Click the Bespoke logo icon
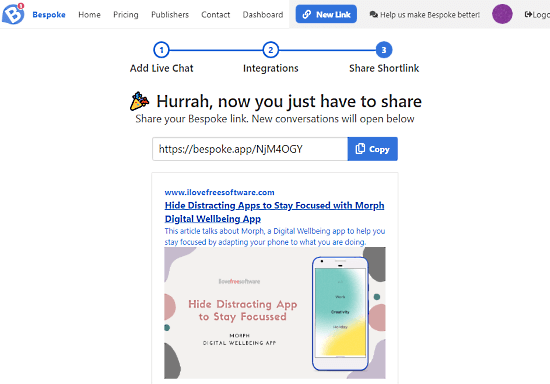Screen dimensions: 550x384 (13, 14)
